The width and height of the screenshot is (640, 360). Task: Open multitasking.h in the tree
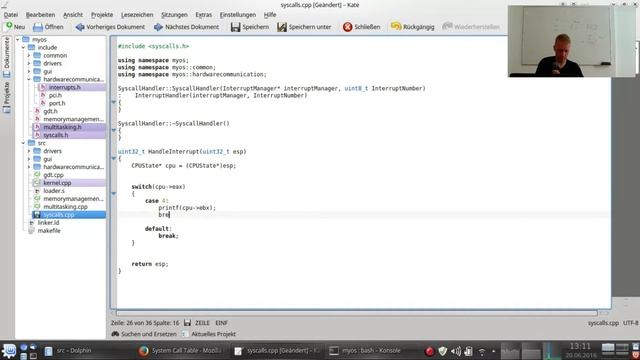(x=62, y=127)
